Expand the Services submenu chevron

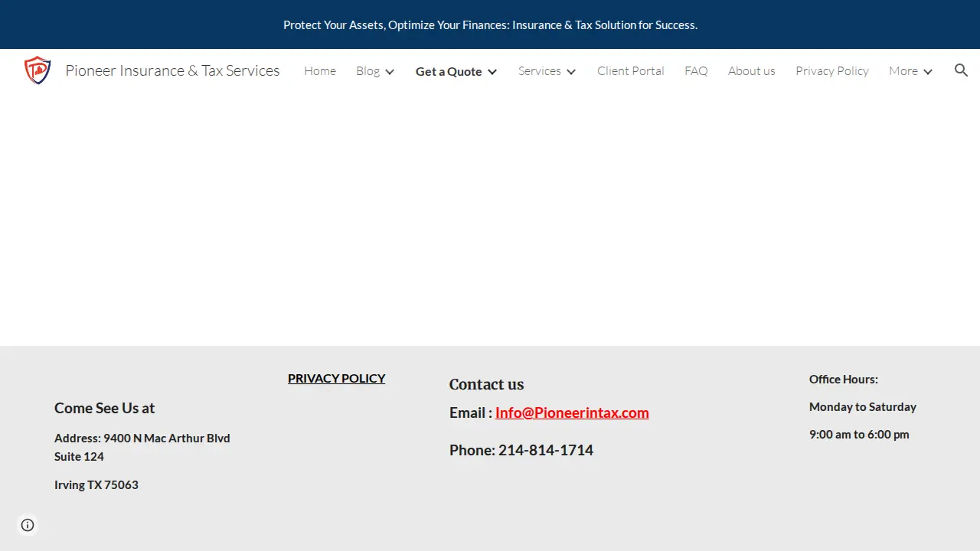click(571, 71)
